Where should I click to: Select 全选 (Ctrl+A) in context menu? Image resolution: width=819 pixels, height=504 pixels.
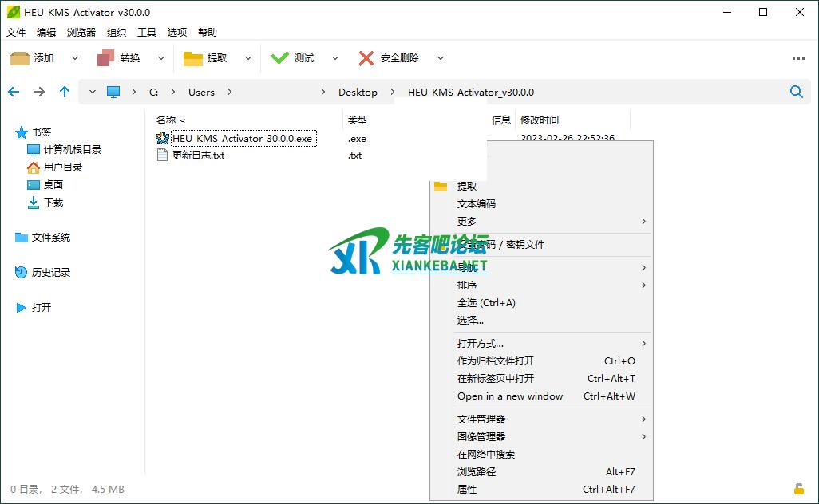click(x=486, y=303)
